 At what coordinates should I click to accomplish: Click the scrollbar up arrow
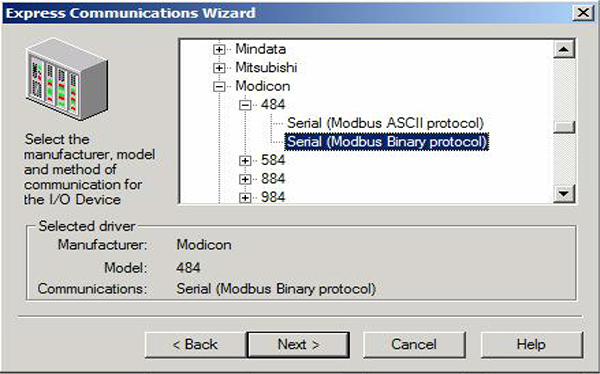(x=564, y=49)
